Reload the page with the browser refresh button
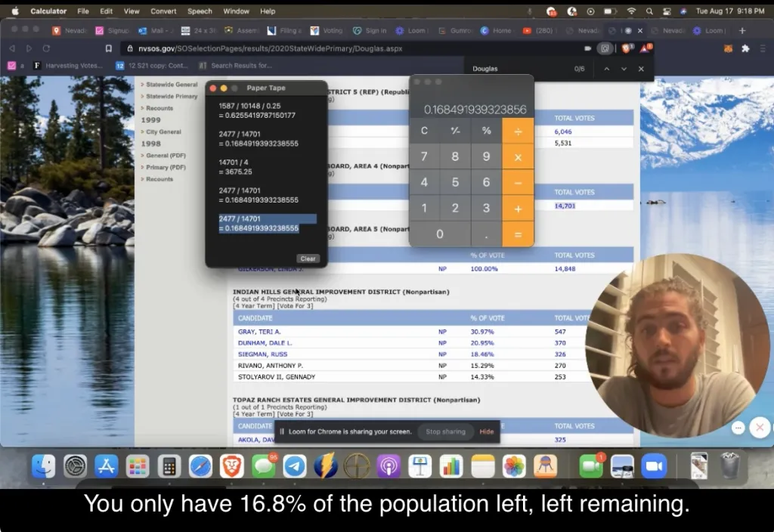The height and width of the screenshot is (532, 774). pos(46,48)
